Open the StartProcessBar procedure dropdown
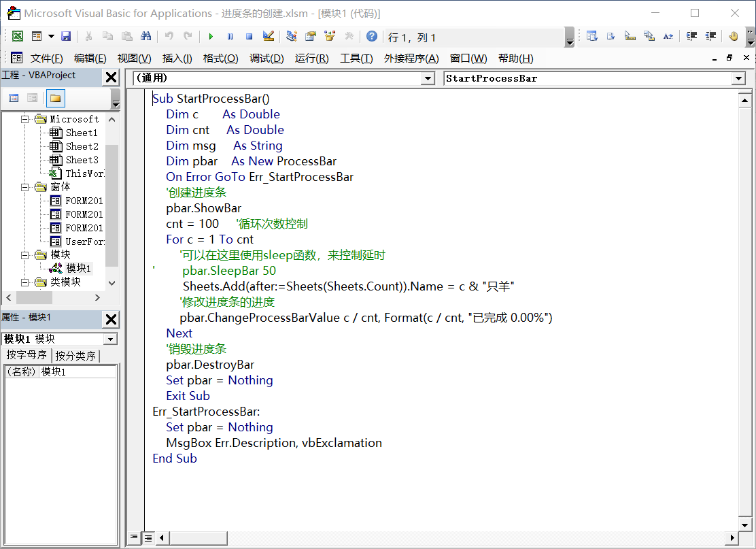756x549 pixels. tap(739, 79)
